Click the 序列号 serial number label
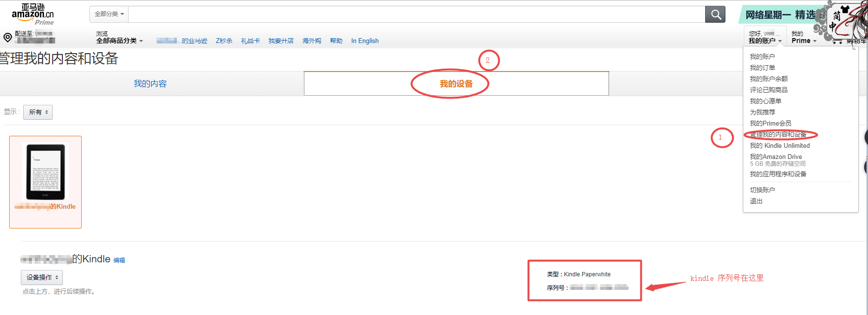The width and height of the screenshot is (868, 315). click(557, 287)
